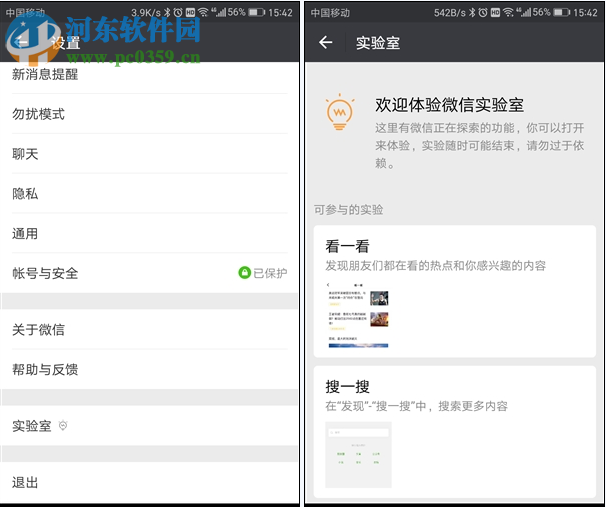Tap Wi-Fi icon in left status bar

(203, 12)
